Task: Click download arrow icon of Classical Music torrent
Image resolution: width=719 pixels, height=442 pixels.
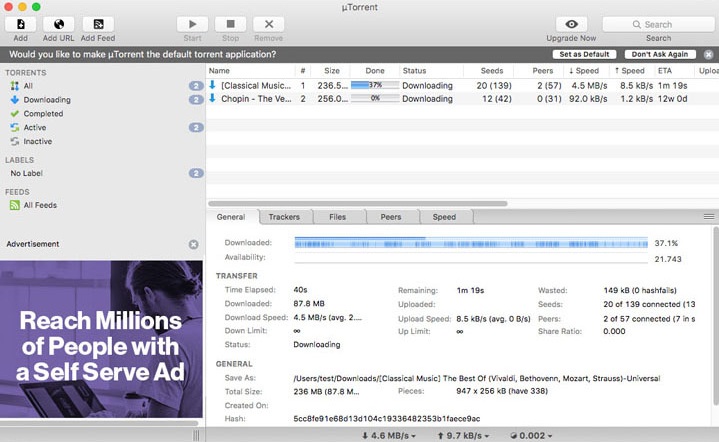Action: coord(212,85)
